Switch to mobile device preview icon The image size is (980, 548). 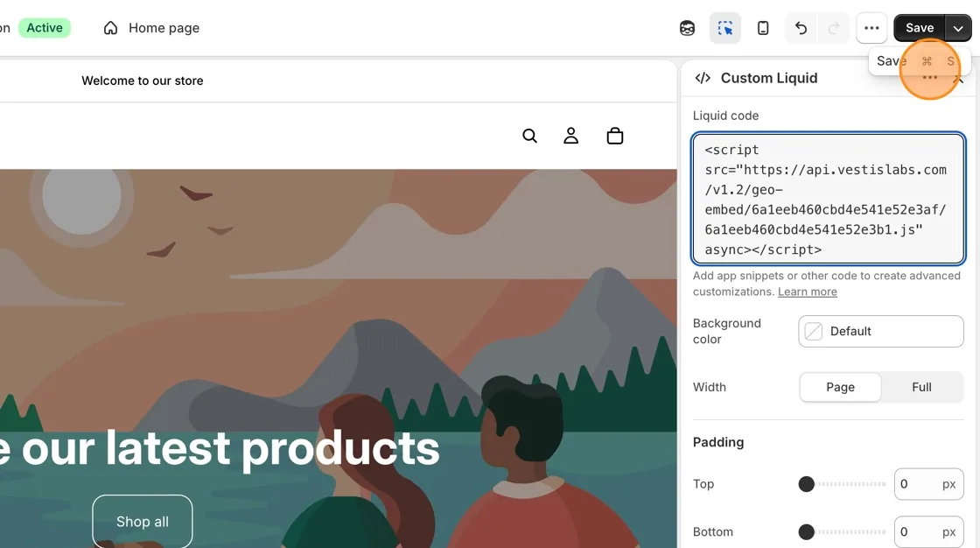point(763,28)
